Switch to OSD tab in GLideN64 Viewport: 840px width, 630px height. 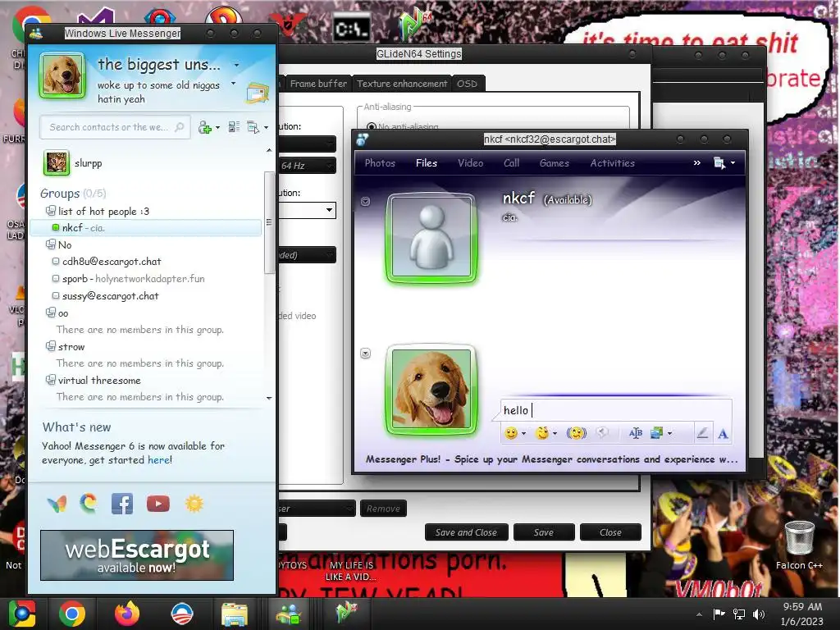(x=467, y=84)
